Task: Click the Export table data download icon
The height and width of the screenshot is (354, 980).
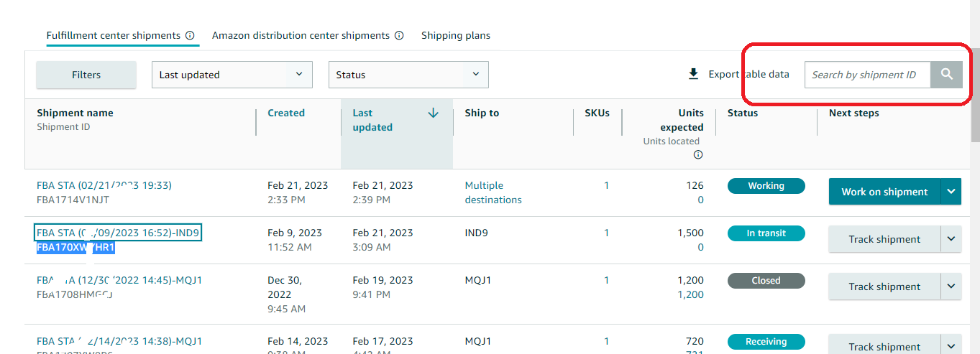Action: click(x=694, y=74)
